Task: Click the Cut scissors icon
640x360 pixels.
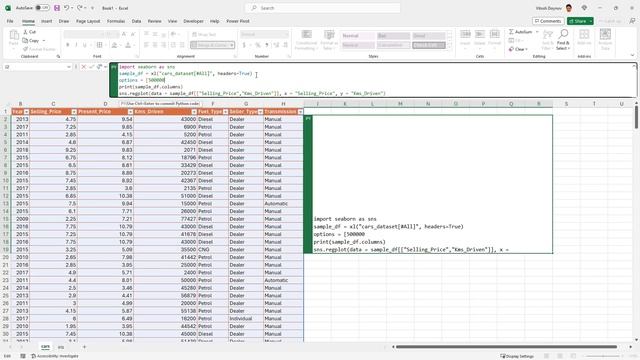Action: [x=26, y=32]
